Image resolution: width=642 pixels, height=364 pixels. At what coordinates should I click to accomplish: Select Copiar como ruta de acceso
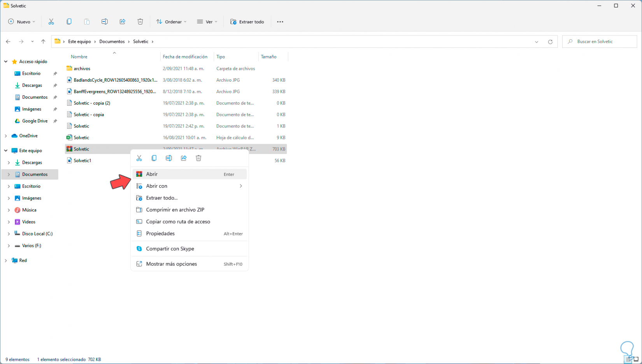click(189, 222)
